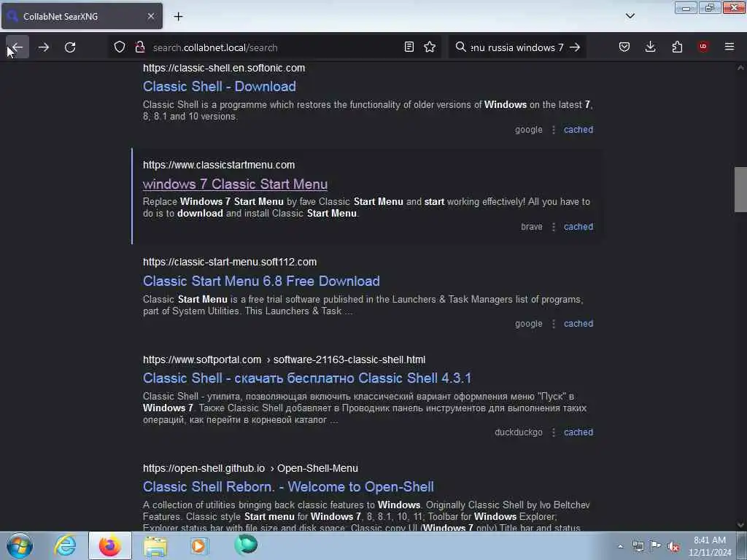Go forward one page
The height and width of the screenshot is (560, 747).
click(x=44, y=47)
